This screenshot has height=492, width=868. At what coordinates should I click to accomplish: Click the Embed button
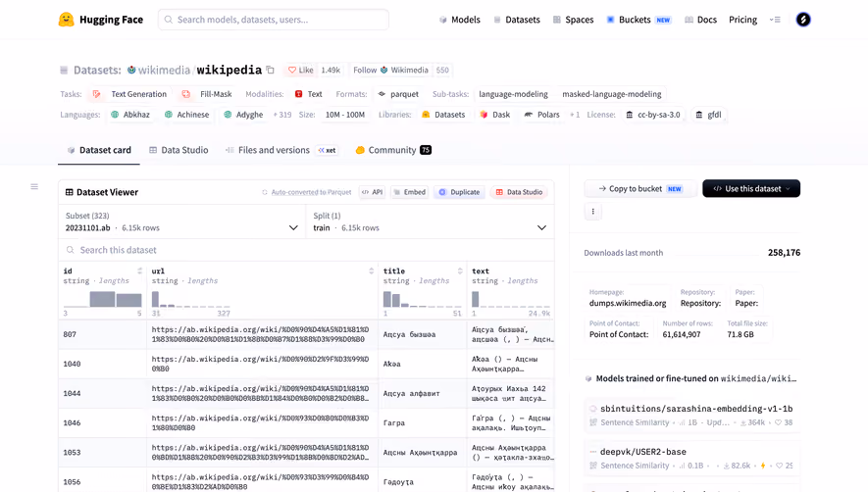point(410,192)
